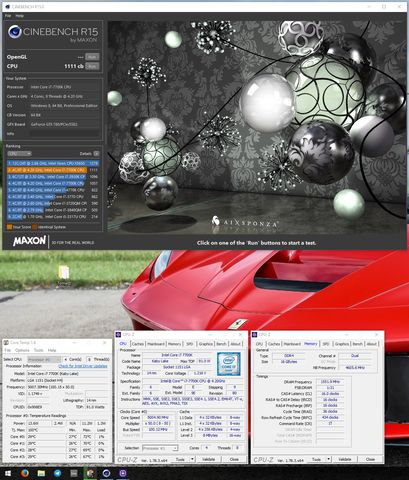The width and height of the screenshot is (409, 480).
Task: Switch to Caches tab in right CPU-Z window
Action: [274, 344]
